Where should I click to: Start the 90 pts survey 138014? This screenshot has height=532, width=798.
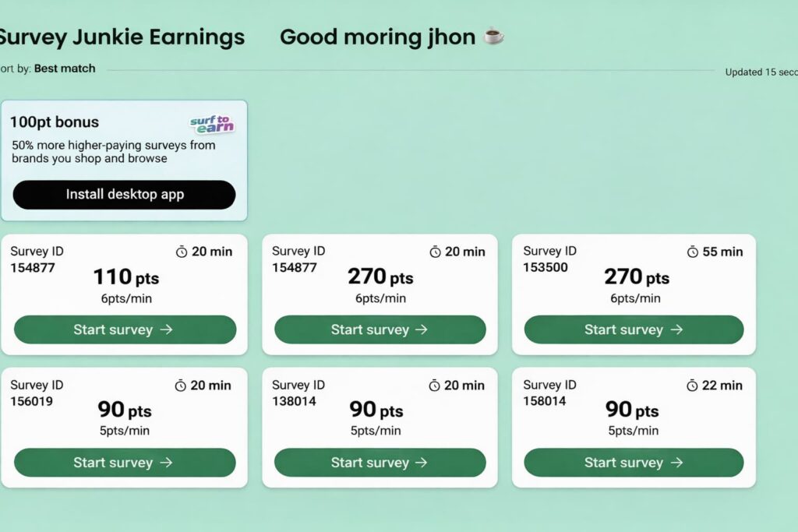tap(380, 462)
